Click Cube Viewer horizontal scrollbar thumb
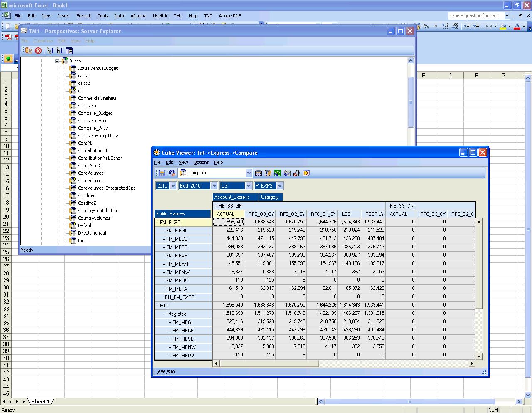This screenshot has width=532, height=413. [x=269, y=364]
